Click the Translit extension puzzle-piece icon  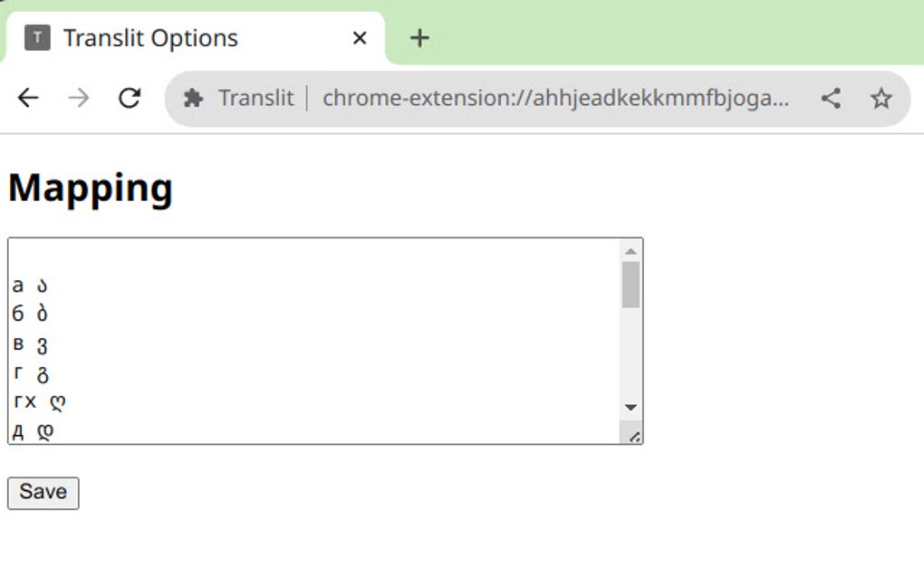coord(193,98)
